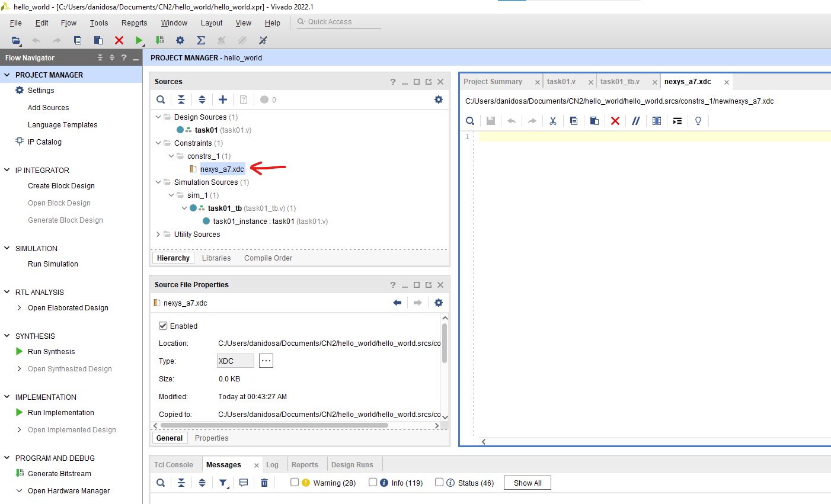The height and width of the screenshot is (504, 831).
Task: Switch to the task01_tb.v editor tab
Action: (620, 82)
